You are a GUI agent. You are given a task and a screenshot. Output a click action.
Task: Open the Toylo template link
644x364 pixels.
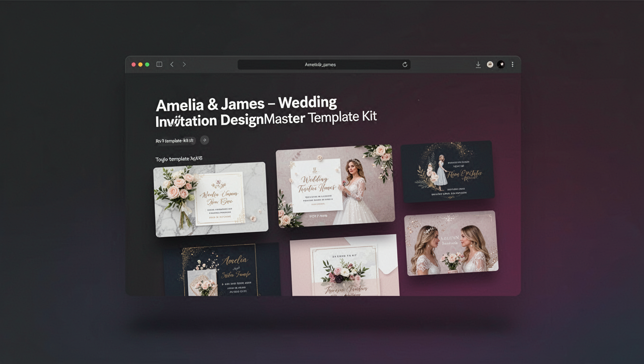pos(179,158)
